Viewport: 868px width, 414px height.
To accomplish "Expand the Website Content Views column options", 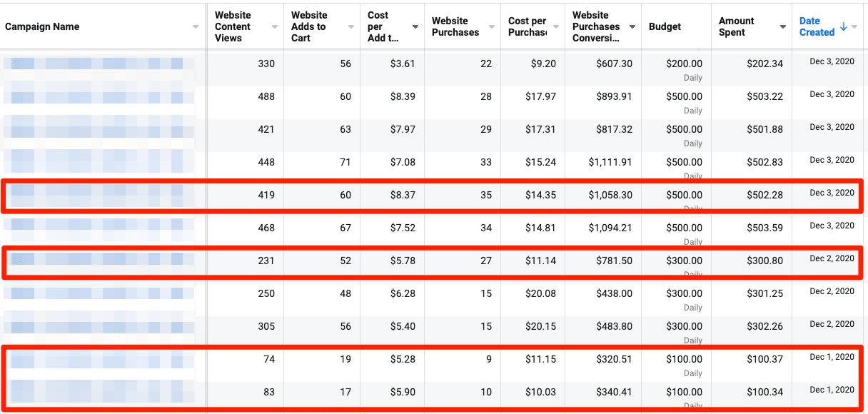I will tap(275, 27).
